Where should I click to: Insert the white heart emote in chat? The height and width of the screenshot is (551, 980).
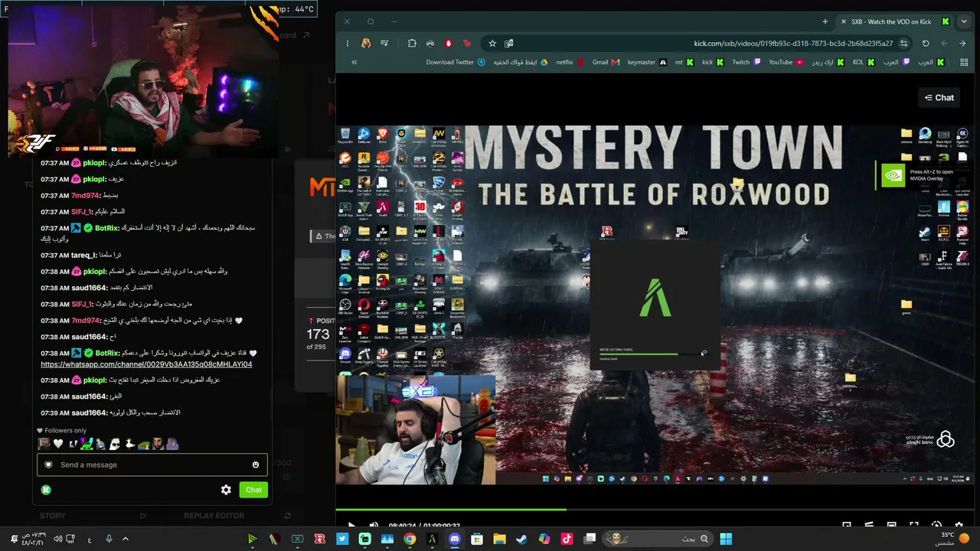click(x=58, y=444)
